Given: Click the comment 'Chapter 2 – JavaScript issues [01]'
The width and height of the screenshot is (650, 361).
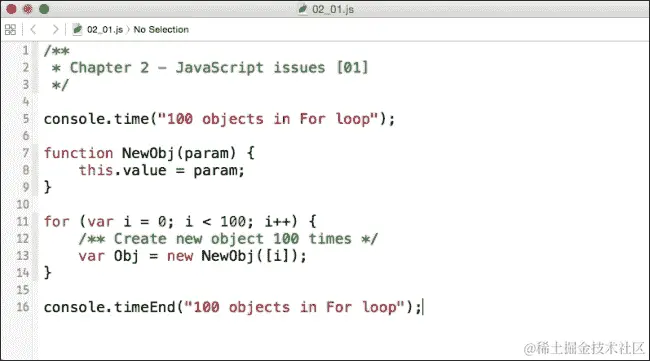Looking at the screenshot, I should 218,68.
